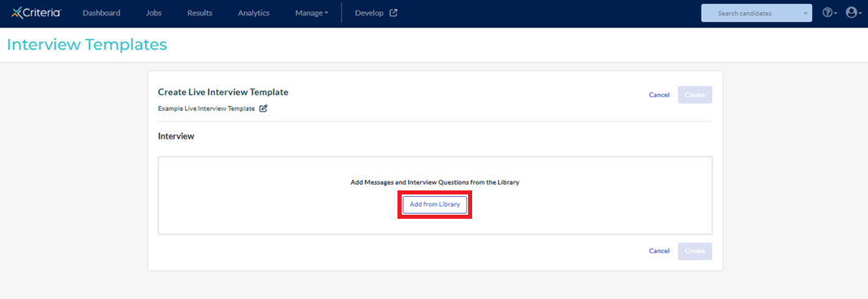
Task: Expand the Search candidates dropdown arrow
Action: 805,13
